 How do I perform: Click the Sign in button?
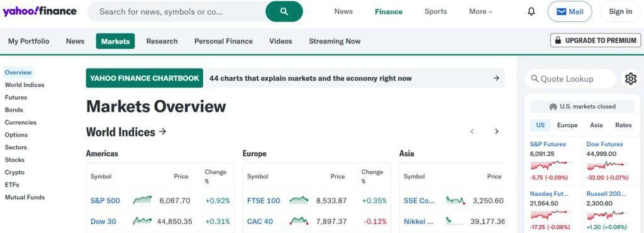620,11
